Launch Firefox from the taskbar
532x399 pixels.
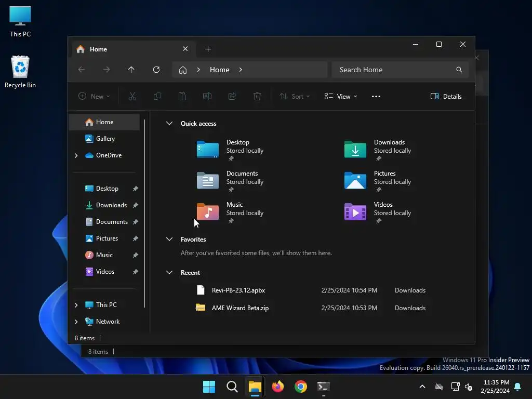coord(278,387)
